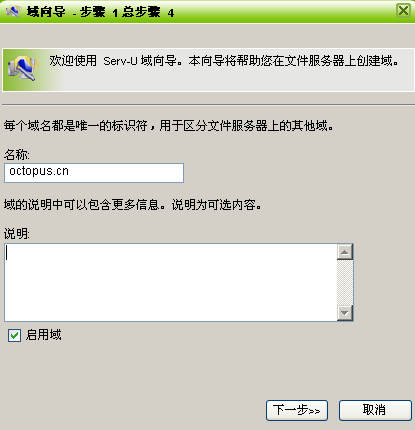Screen dimensions: 415x430
Task: Click the description scrollbar down arrow
Action: click(345, 313)
